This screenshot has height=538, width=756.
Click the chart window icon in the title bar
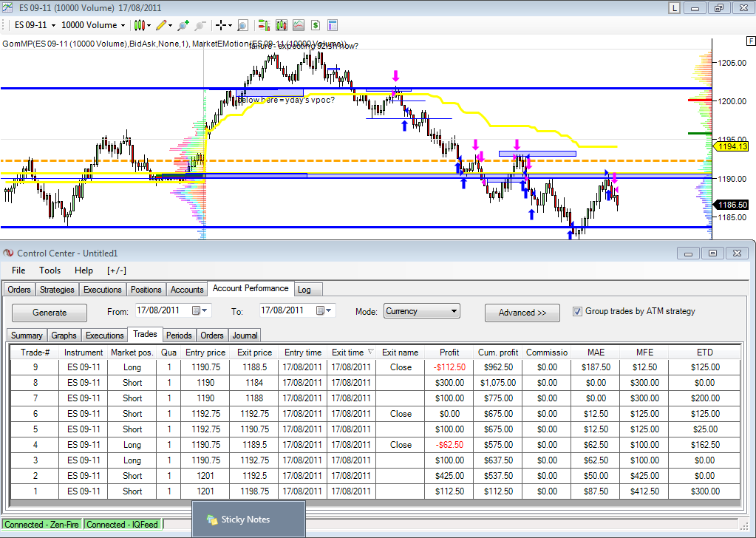7,7
